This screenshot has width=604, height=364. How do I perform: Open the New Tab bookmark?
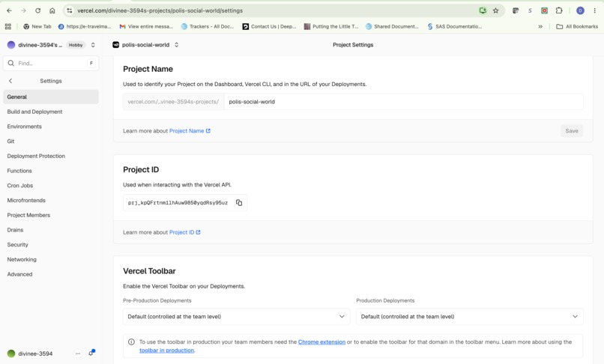37,26
